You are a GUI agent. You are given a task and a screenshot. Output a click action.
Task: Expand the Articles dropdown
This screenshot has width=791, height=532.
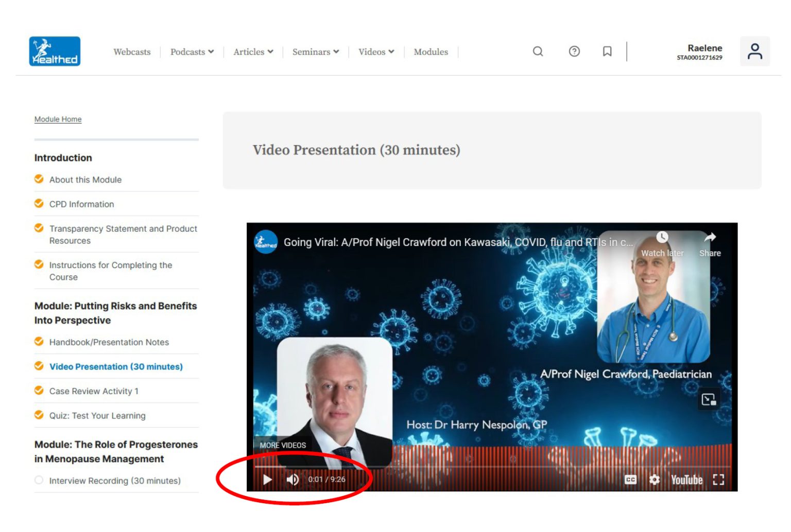coord(253,52)
